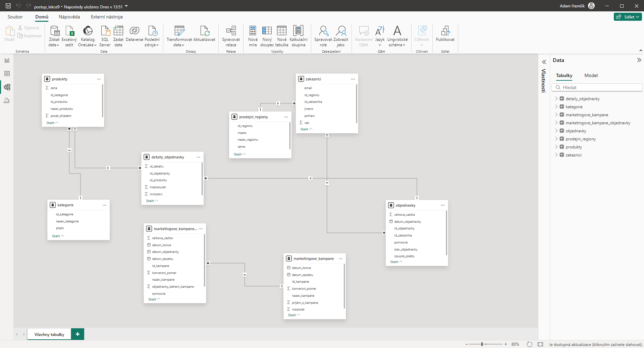Create a Nová míra
The height and width of the screenshot is (348, 644).
pyautogui.click(x=253, y=36)
